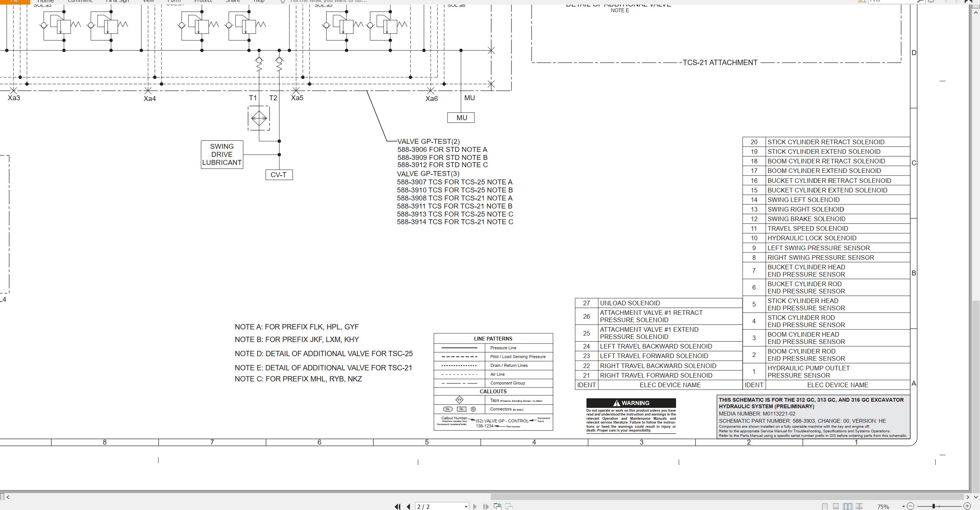Click the Pressure Line legend row
This screenshot has width=980, height=510.
(493, 348)
